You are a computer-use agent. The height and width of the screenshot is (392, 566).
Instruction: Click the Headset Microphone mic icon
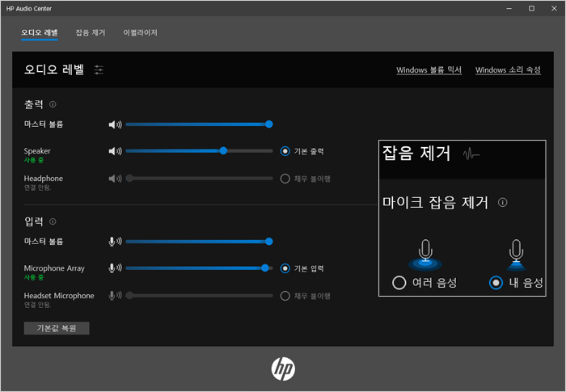pos(115,295)
